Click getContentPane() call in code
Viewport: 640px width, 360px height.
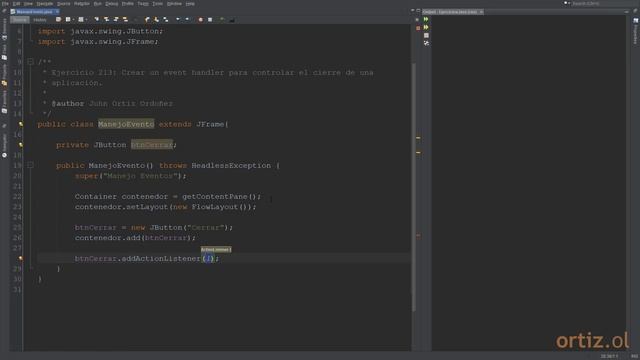point(219,196)
